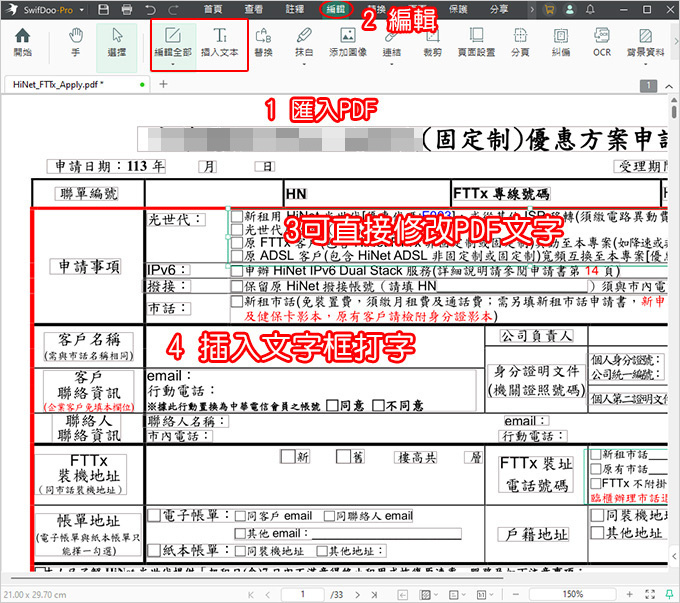Tick the 新租市話 checkbox in 市話 row
680x603 pixels.
click(x=237, y=301)
